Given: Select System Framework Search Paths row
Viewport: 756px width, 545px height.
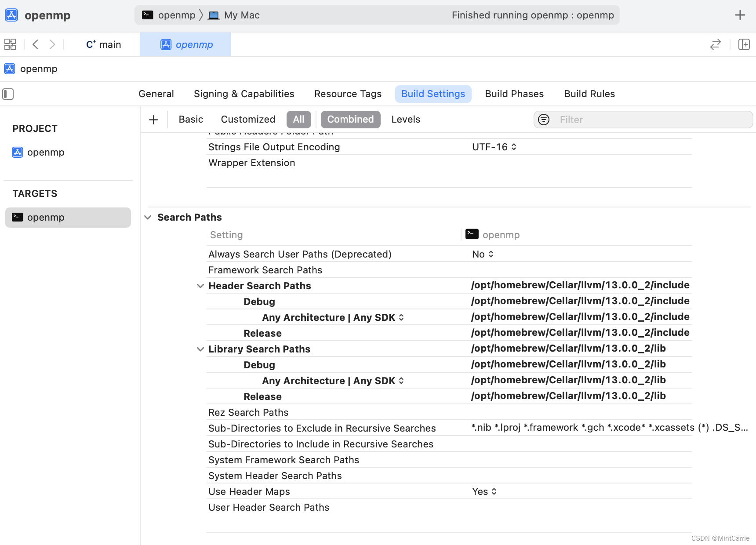Looking at the screenshot, I should click(449, 460).
